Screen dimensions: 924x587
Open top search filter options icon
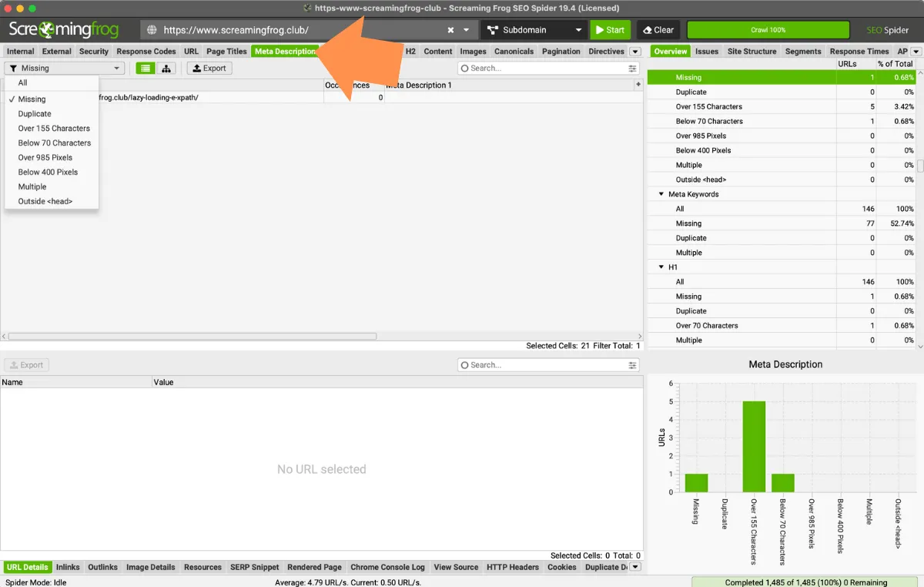coord(633,69)
